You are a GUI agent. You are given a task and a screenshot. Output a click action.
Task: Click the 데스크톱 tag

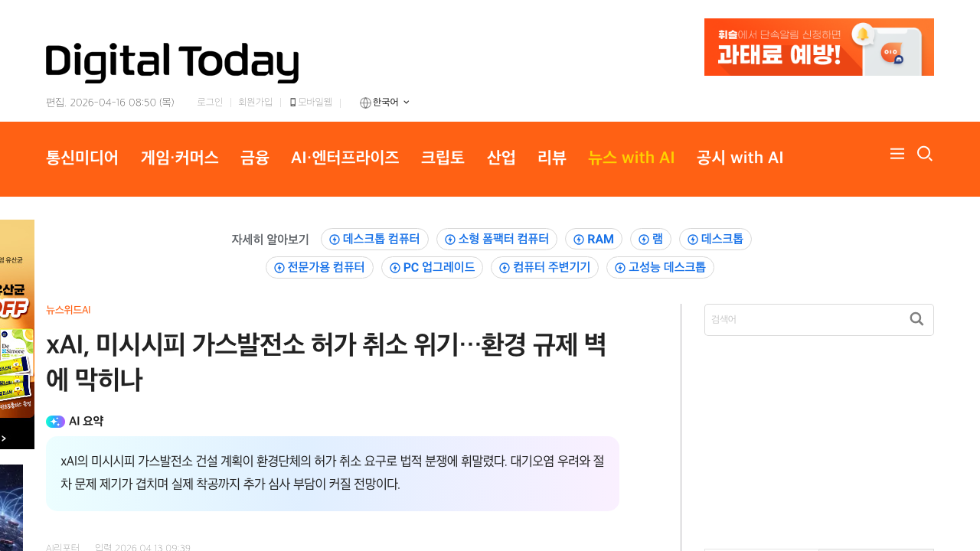[715, 239]
